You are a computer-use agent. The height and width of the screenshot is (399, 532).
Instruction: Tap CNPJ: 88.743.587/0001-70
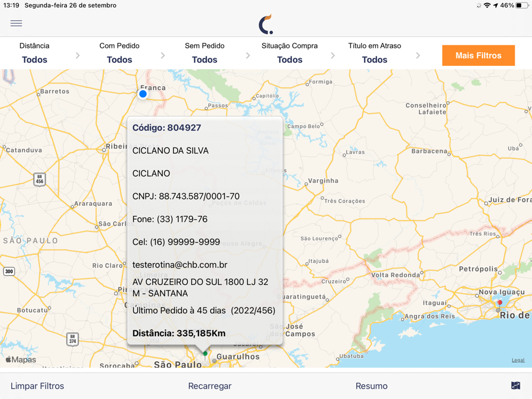(x=186, y=196)
